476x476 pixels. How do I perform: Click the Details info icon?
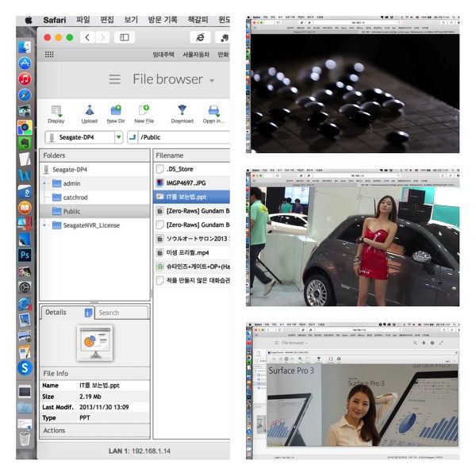coord(88,313)
